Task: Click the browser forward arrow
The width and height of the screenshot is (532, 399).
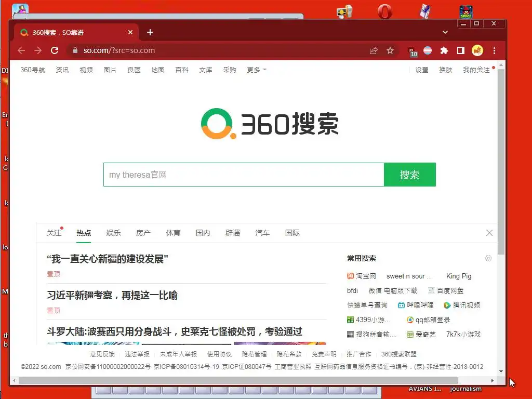Action: [x=38, y=50]
